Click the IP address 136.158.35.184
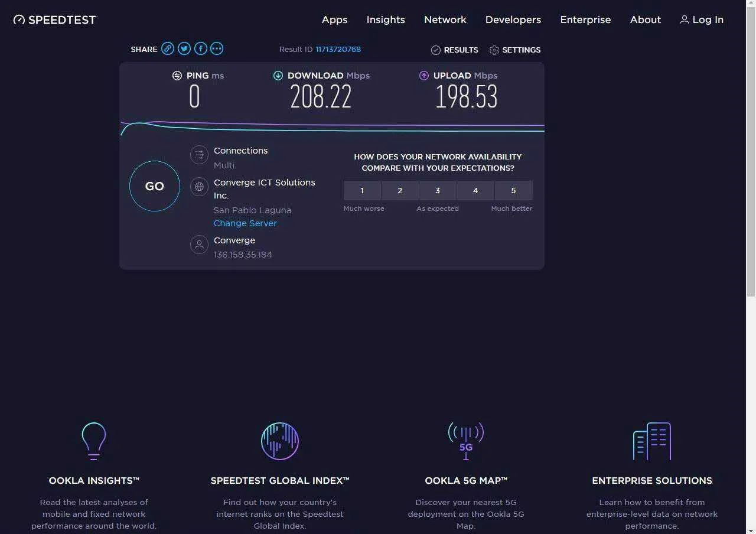 pos(243,255)
